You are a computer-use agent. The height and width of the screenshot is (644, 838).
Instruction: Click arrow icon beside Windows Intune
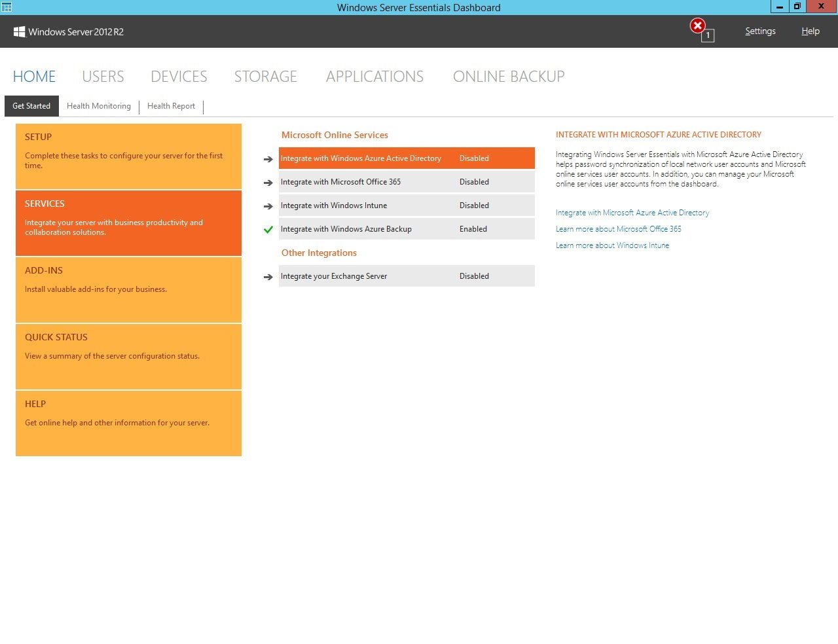point(268,206)
